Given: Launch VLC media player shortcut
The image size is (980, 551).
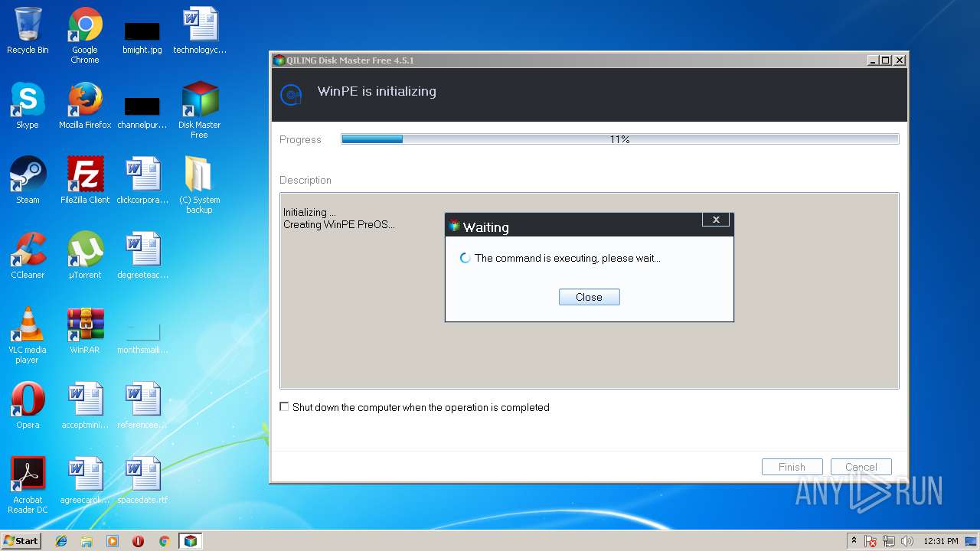Looking at the screenshot, I should click(x=28, y=335).
